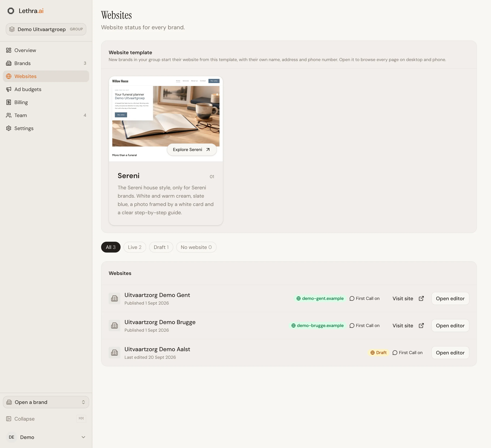Click the Billing receipt icon
This screenshot has width=491, height=448.
pos(9,102)
